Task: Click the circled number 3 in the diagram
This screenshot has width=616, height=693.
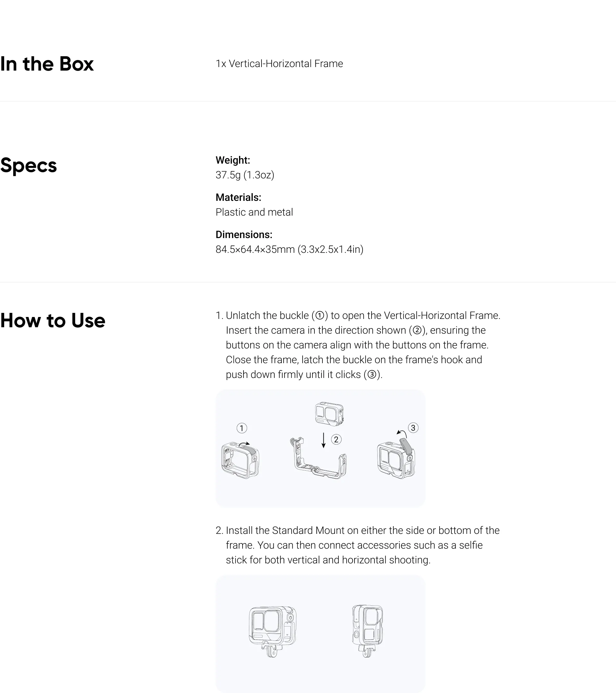Action: pos(413,428)
